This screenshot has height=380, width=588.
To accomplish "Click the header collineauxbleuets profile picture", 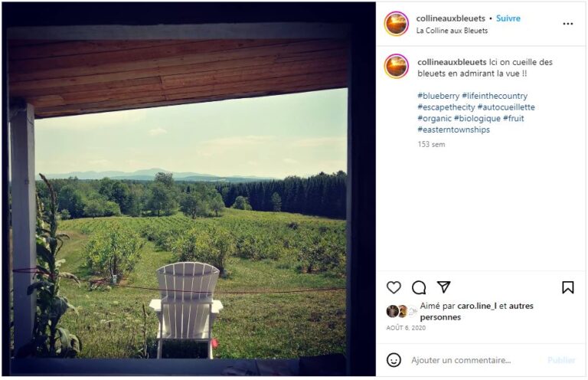I will (x=396, y=24).
